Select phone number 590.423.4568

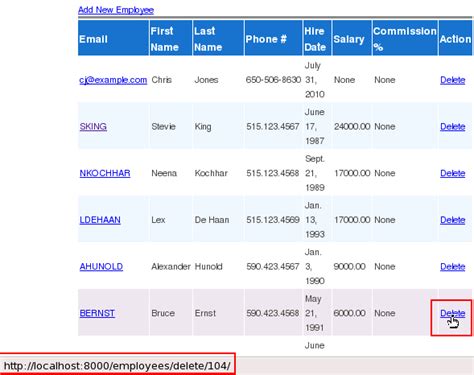coord(273,313)
